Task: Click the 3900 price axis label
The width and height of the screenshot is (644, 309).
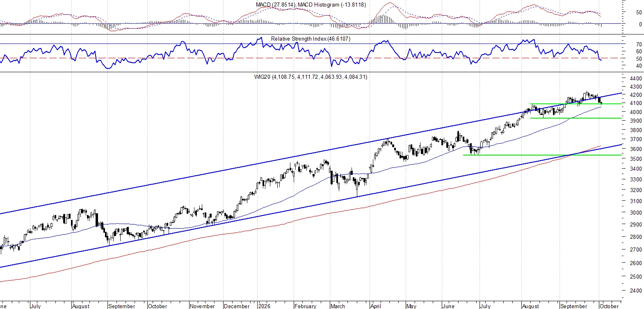Action: point(636,121)
